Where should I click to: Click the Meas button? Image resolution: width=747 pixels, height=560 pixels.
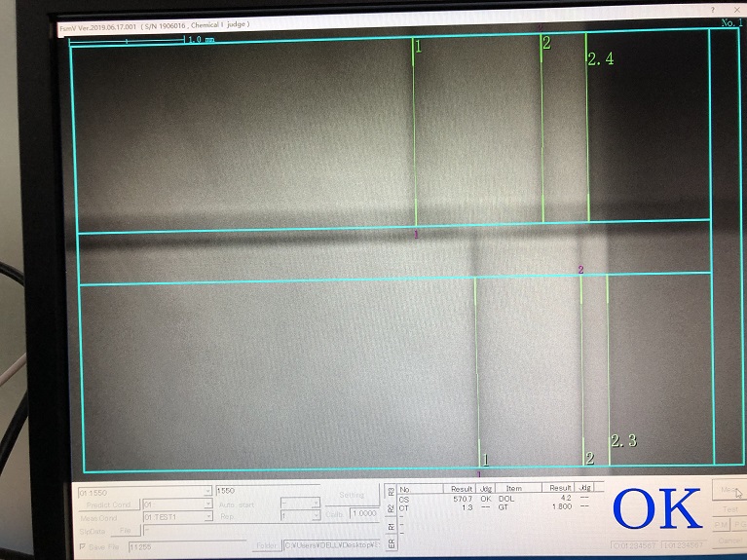728,491
